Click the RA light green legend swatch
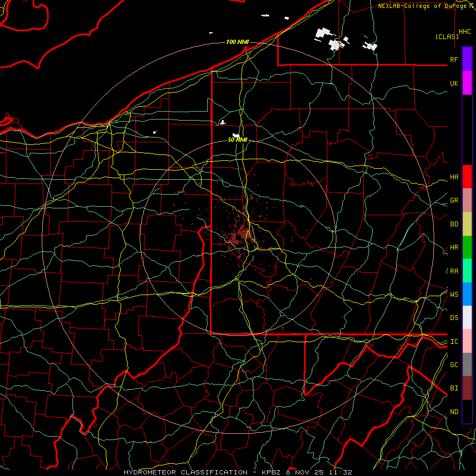Image resolution: width=476 pixels, height=476 pixels. pyautogui.click(x=467, y=271)
